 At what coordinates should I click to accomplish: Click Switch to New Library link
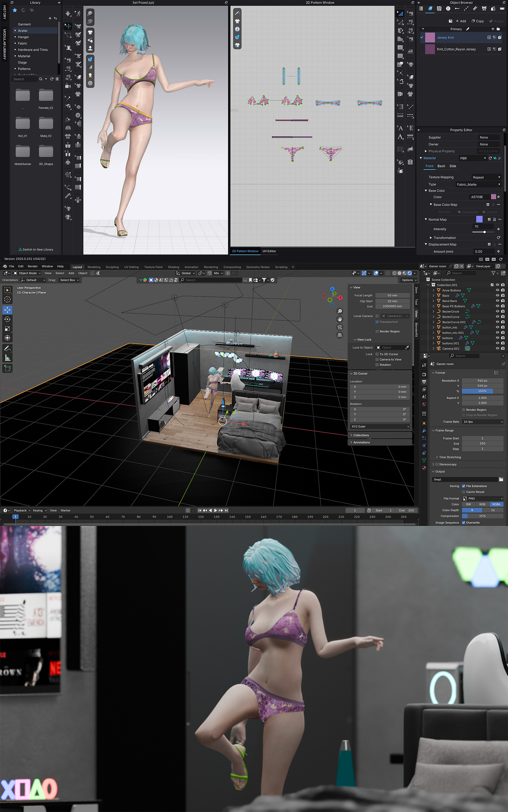pos(36,250)
